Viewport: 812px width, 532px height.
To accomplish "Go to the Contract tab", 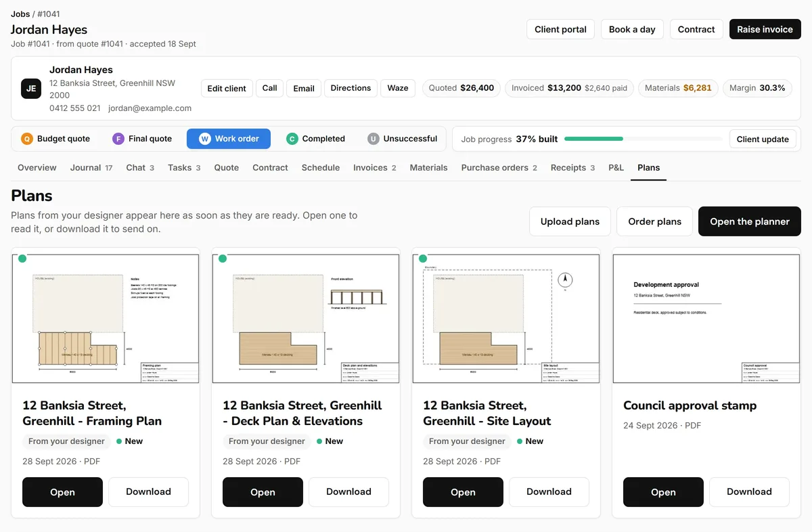I will (x=270, y=168).
